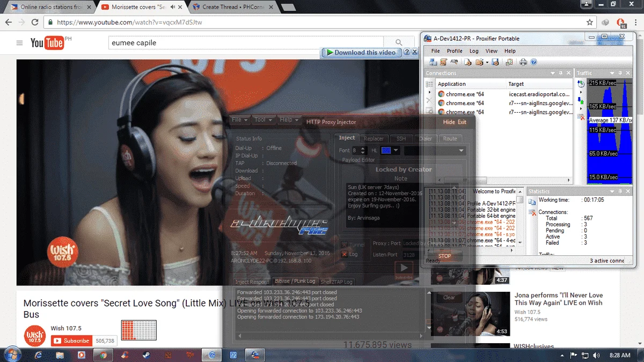Open Proxifier File menu
This screenshot has width=644, height=362.
(x=436, y=51)
